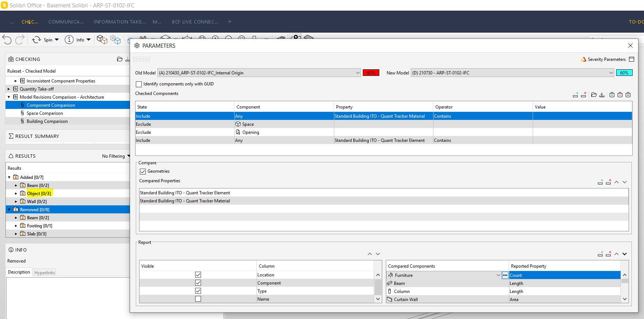644x319 pixels.
Task: Move Compared Components row up
Action: (617, 254)
